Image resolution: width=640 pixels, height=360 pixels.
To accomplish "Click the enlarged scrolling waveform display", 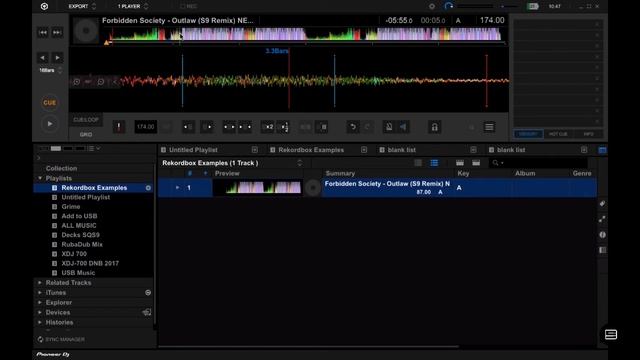I will click(x=289, y=81).
